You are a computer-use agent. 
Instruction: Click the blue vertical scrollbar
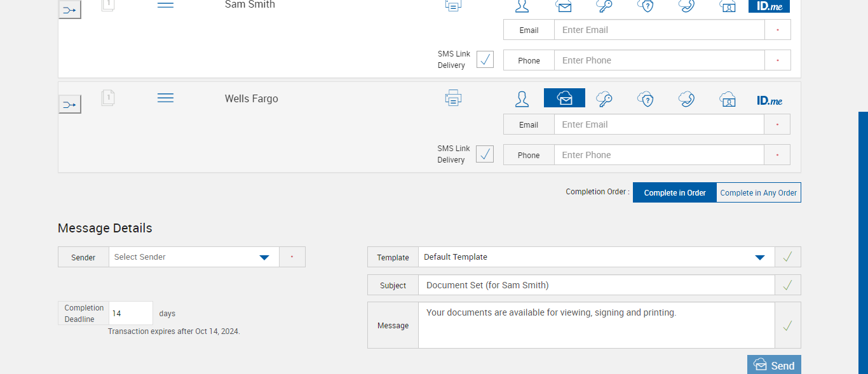coord(863,241)
